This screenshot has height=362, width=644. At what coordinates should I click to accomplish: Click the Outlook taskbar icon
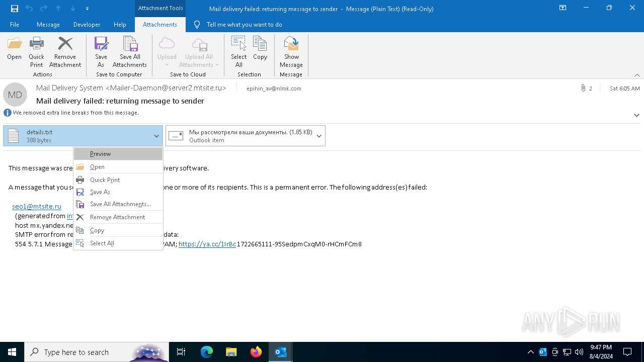[x=281, y=352]
